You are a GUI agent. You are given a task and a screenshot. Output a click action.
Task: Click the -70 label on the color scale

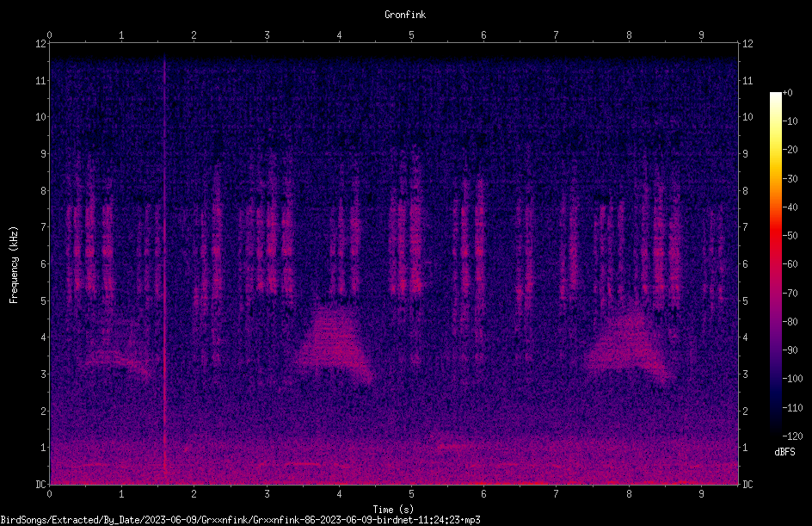(790, 294)
